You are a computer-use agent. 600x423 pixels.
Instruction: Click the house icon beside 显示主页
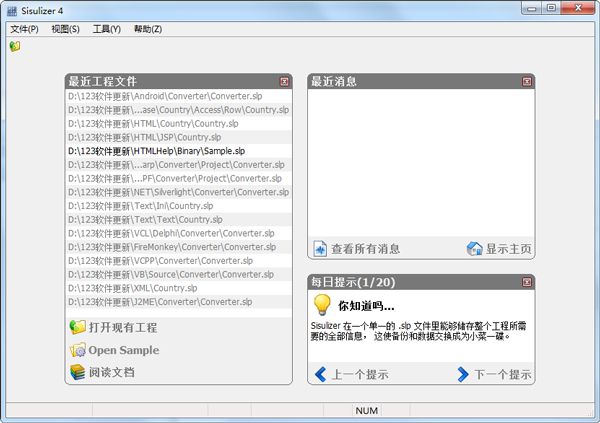pos(474,249)
